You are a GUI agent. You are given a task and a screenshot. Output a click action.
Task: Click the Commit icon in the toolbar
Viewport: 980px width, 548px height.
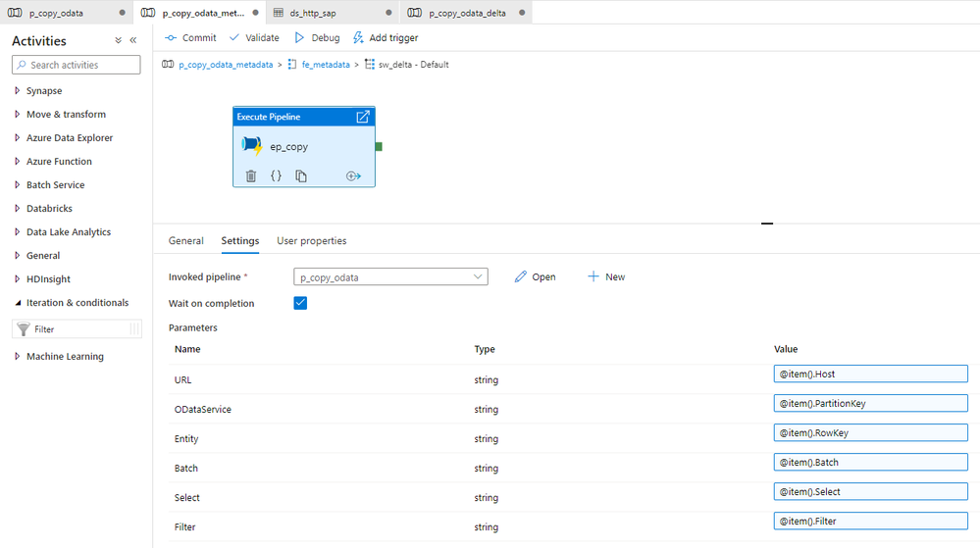click(x=171, y=38)
